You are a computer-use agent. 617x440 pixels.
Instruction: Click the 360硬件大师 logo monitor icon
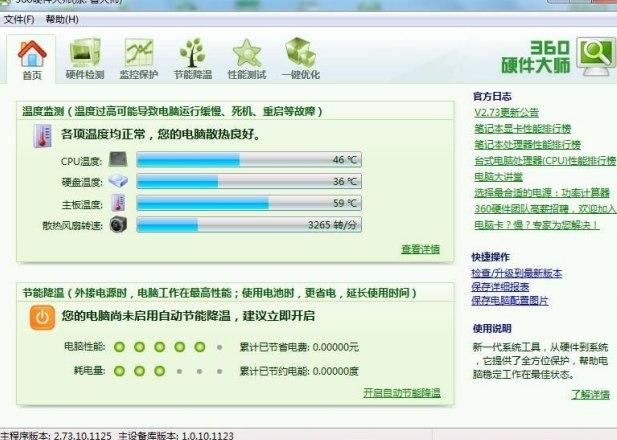click(595, 56)
